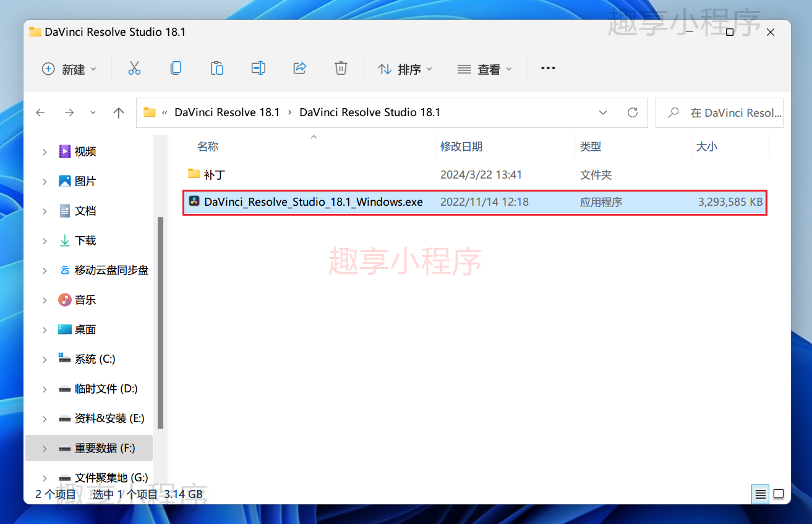This screenshot has height=524, width=812.
Task: Open the 排序 sort dropdown
Action: point(405,69)
